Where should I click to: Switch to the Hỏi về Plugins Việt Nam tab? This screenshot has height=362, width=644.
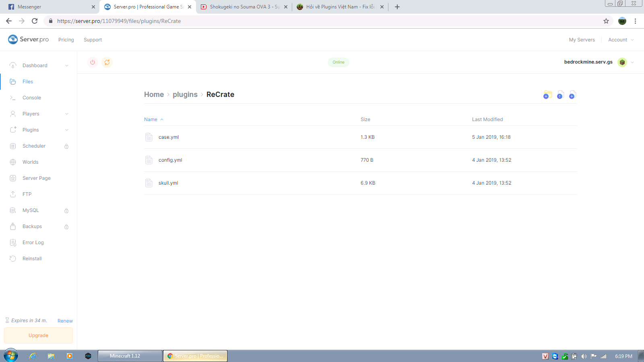pyautogui.click(x=340, y=7)
